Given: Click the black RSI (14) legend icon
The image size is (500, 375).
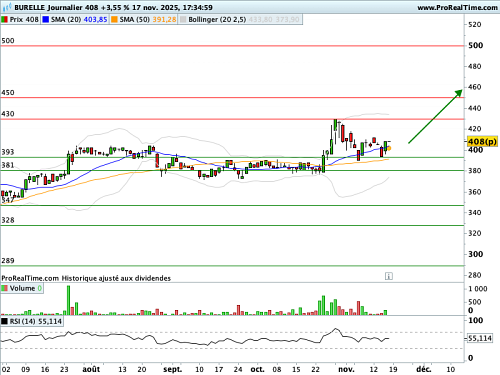Looking at the screenshot, I should 4,321.
